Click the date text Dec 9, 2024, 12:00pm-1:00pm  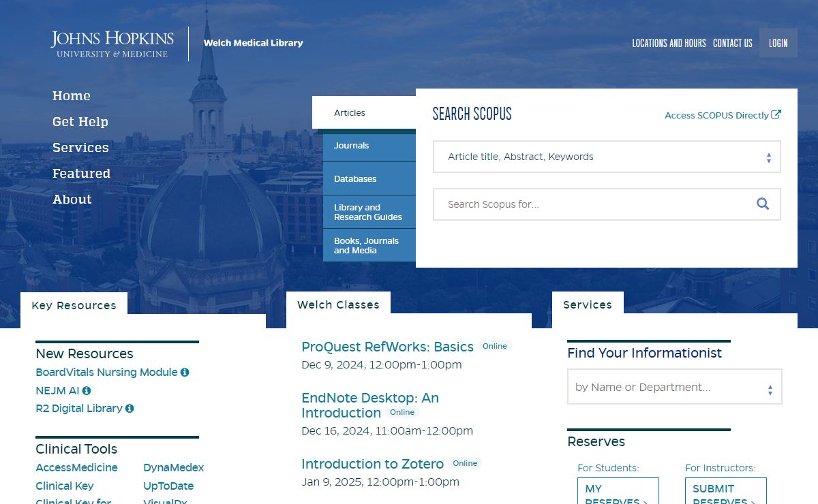point(382,365)
